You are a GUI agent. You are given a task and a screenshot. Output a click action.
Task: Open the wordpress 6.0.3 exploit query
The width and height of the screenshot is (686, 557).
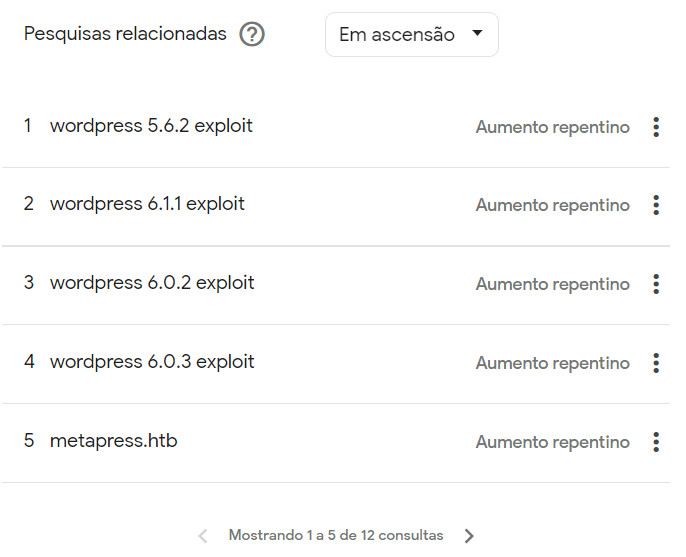[152, 362]
